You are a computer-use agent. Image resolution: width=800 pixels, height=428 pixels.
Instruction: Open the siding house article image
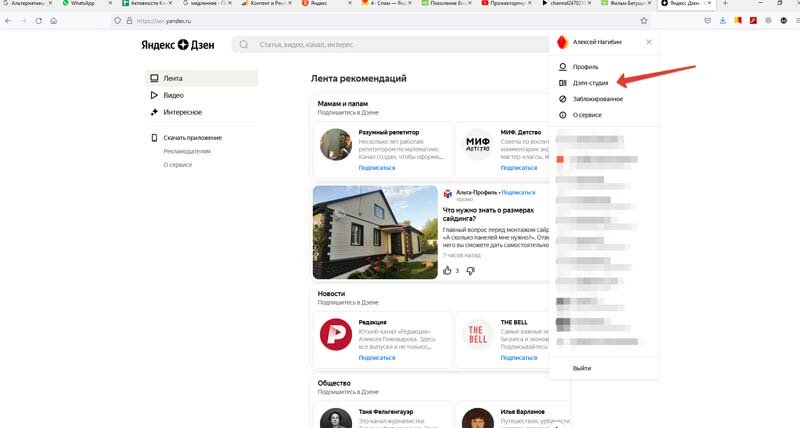coord(375,233)
